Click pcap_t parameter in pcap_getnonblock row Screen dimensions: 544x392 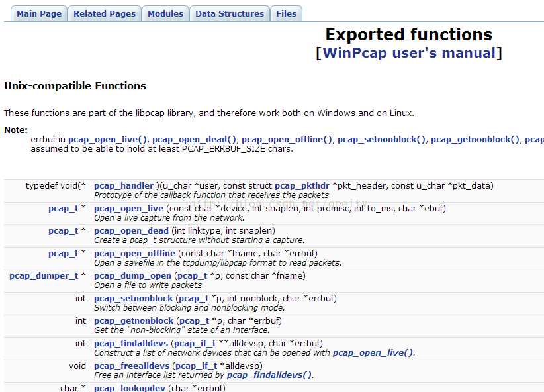tap(195, 321)
